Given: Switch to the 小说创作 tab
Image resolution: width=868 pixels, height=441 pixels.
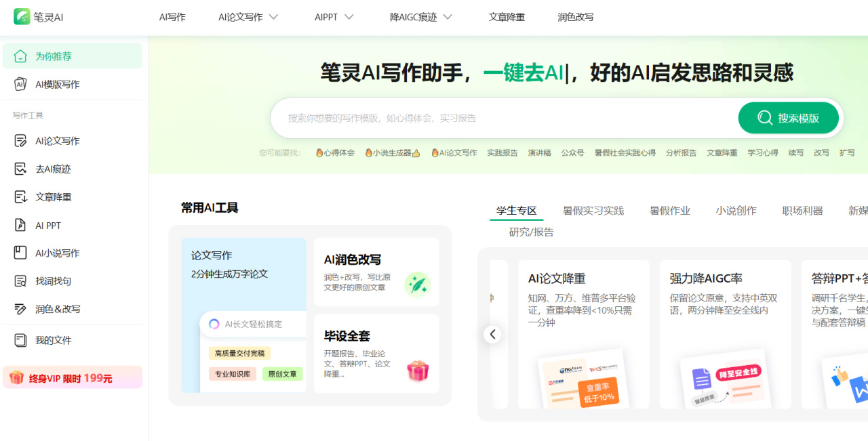Looking at the screenshot, I should point(736,211).
